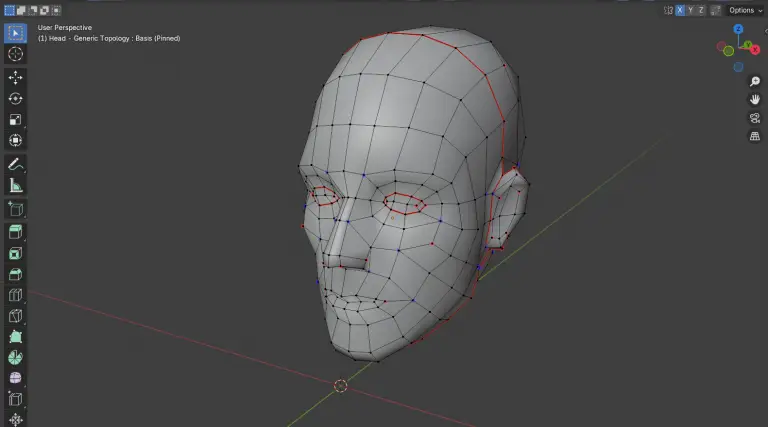
Task: Select the Loop Cut tool
Action: (16, 295)
